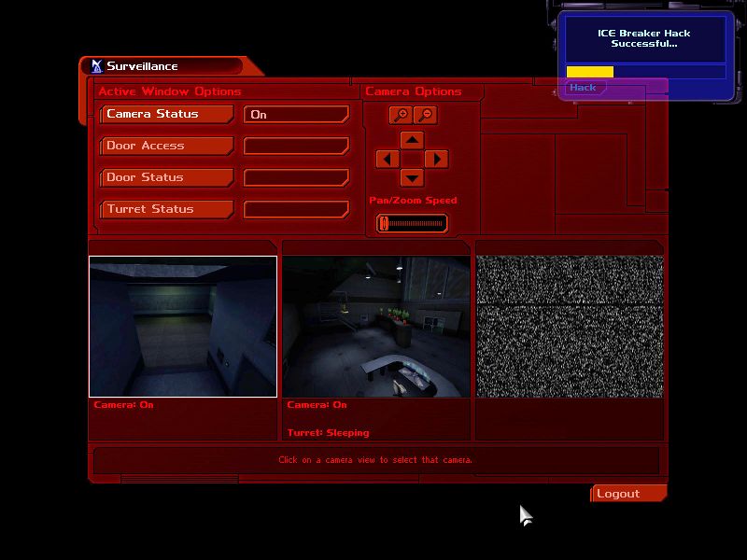Toggle Door Access
Image resolution: width=747 pixels, height=560 pixels.
pyautogui.click(x=166, y=146)
